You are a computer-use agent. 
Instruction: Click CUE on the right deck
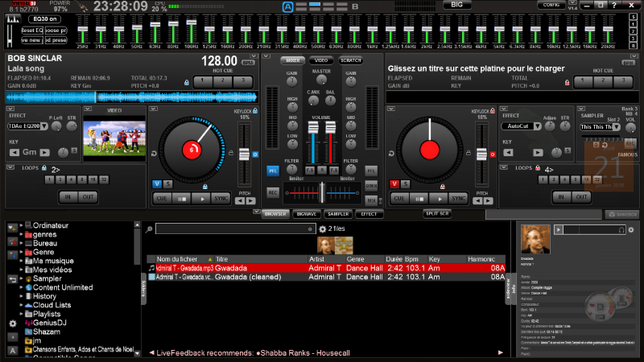[x=399, y=199]
